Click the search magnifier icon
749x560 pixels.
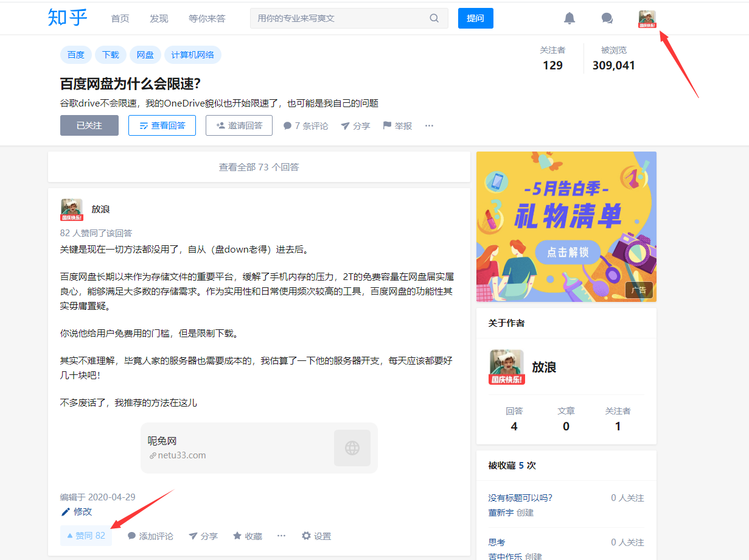click(x=434, y=18)
